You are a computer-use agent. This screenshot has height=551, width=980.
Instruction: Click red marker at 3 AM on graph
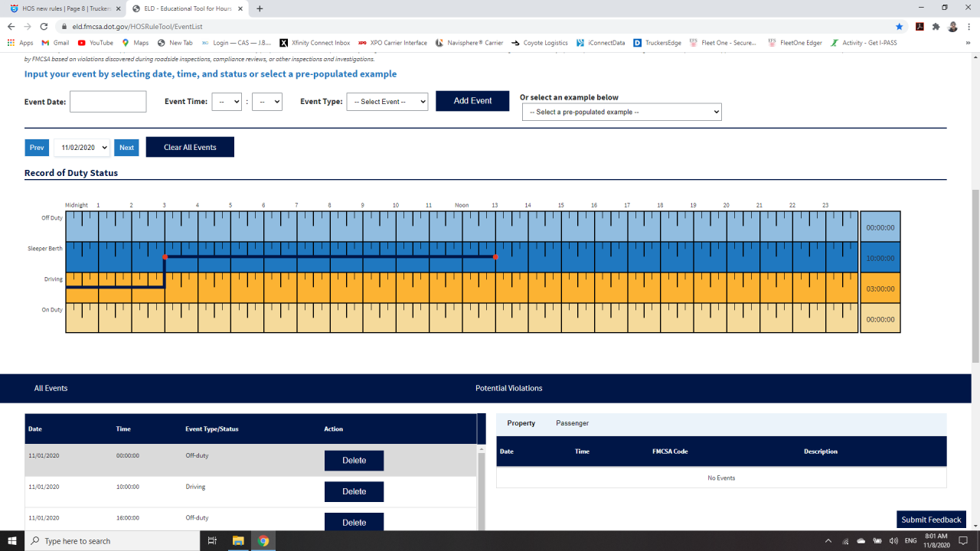point(165,257)
